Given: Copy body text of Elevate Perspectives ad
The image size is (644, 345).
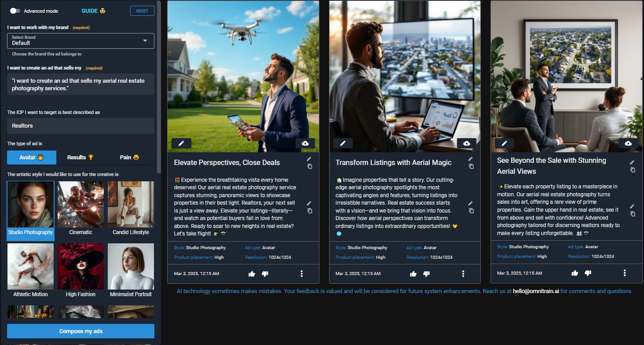Looking at the screenshot, I should (310, 211).
